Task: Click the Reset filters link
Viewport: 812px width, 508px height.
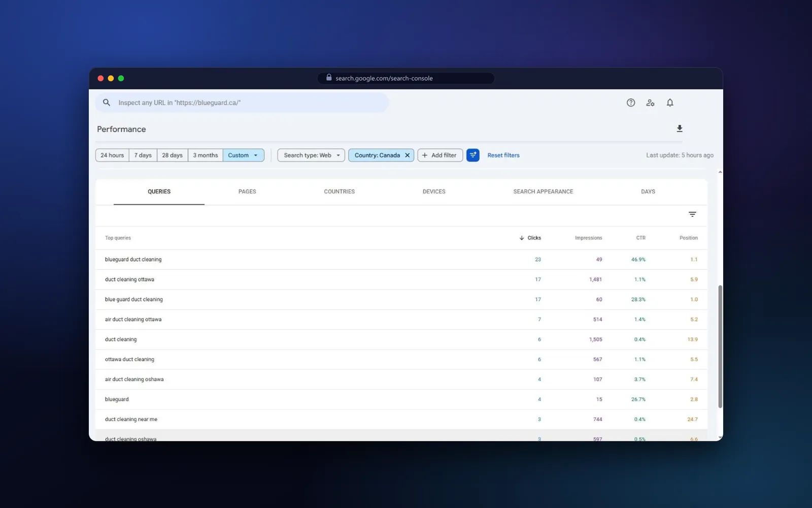Action: [503, 155]
